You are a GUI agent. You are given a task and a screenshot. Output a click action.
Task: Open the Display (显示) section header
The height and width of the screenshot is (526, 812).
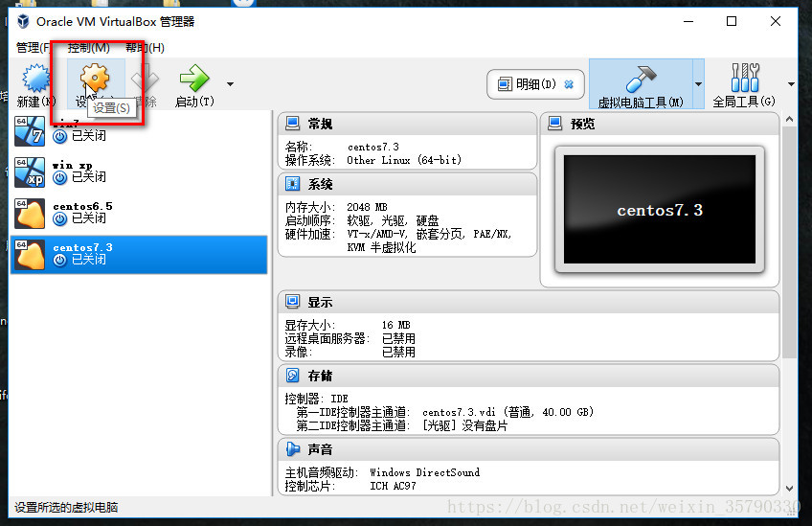pyautogui.click(x=529, y=302)
